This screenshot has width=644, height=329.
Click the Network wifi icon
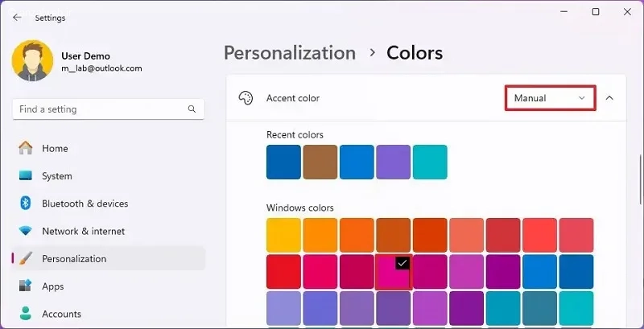point(26,231)
